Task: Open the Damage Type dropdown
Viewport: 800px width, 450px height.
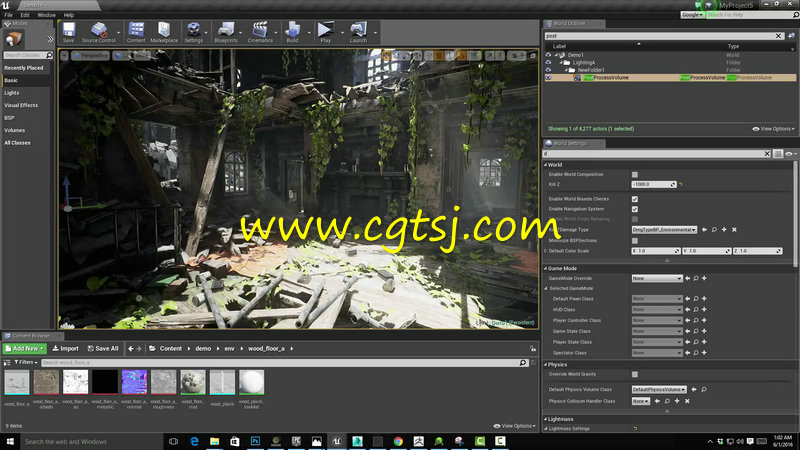Action: pyautogui.click(x=664, y=230)
